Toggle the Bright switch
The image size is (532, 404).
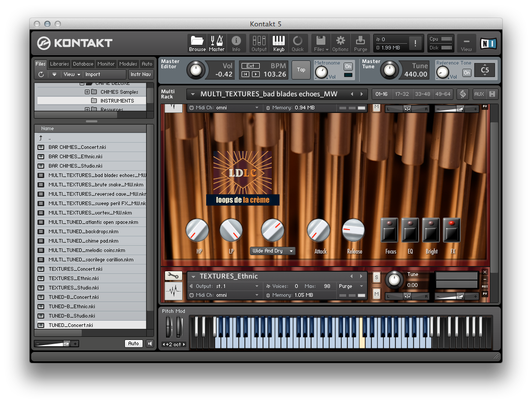(431, 230)
